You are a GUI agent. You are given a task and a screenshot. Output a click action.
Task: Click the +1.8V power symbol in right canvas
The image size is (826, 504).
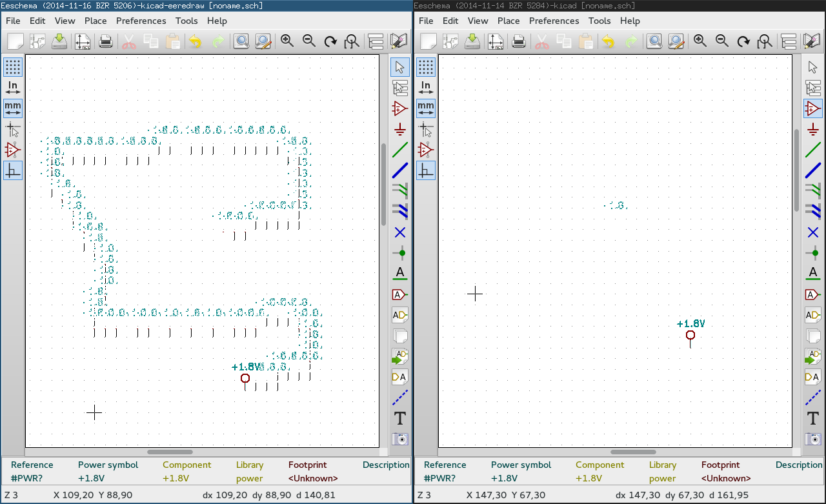[x=690, y=335]
